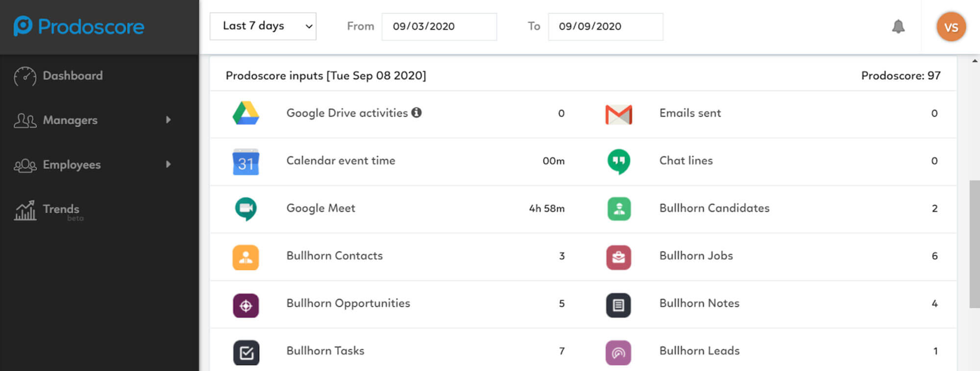This screenshot has height=371, width=980.
Task: Open the Dashboard gauge icon
Action: pos(24,76)
